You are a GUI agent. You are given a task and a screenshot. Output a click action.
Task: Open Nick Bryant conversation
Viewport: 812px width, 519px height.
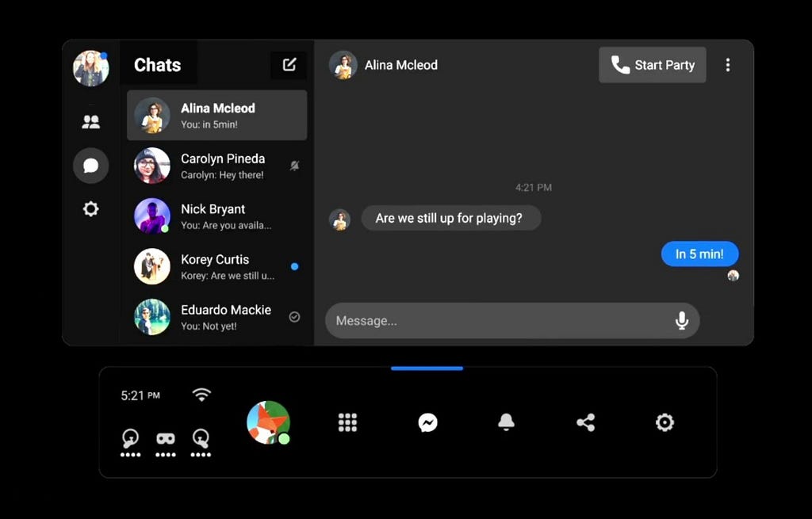point(217,216)
